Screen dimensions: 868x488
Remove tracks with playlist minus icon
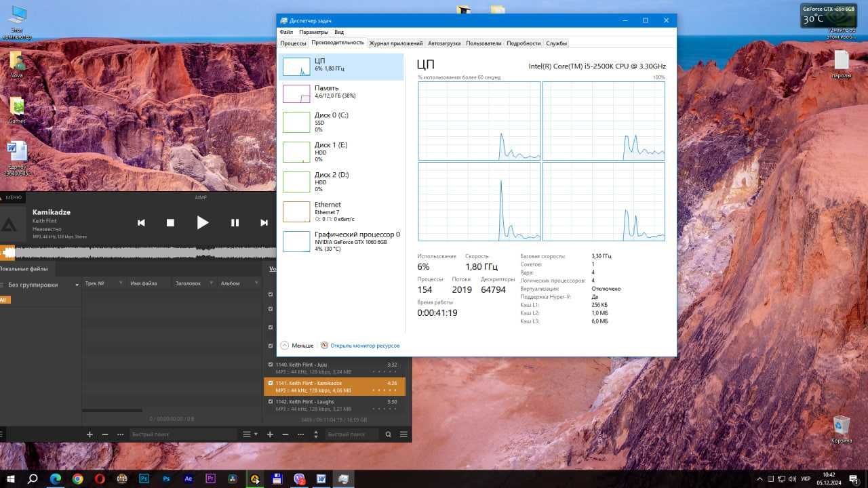click(x=285, y=434)
